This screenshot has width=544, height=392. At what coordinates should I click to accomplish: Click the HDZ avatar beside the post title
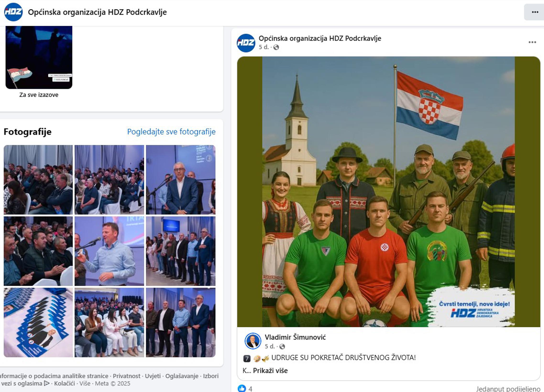pyautogui.click(x=246, y=43)
